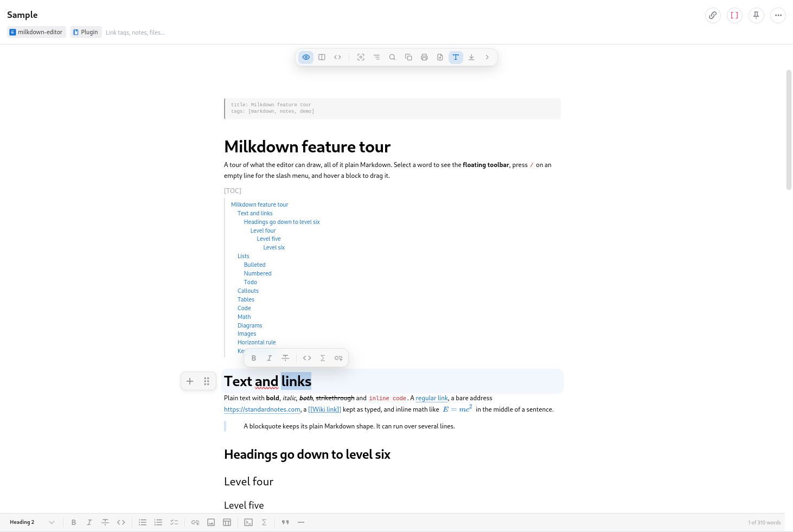Insert a numbered list from bottom toolbar
This screenshot has width=793, height=532.
click(158, 522)
